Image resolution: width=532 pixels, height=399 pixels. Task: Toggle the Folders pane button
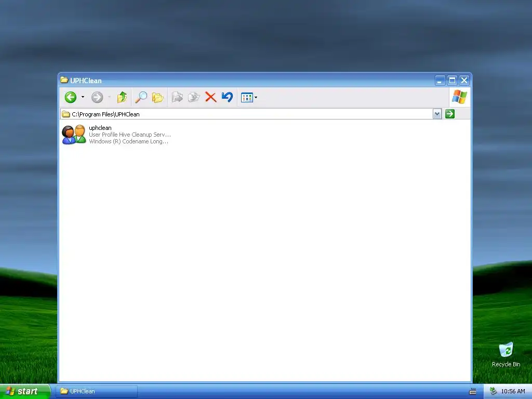click(x=157, y=97)
